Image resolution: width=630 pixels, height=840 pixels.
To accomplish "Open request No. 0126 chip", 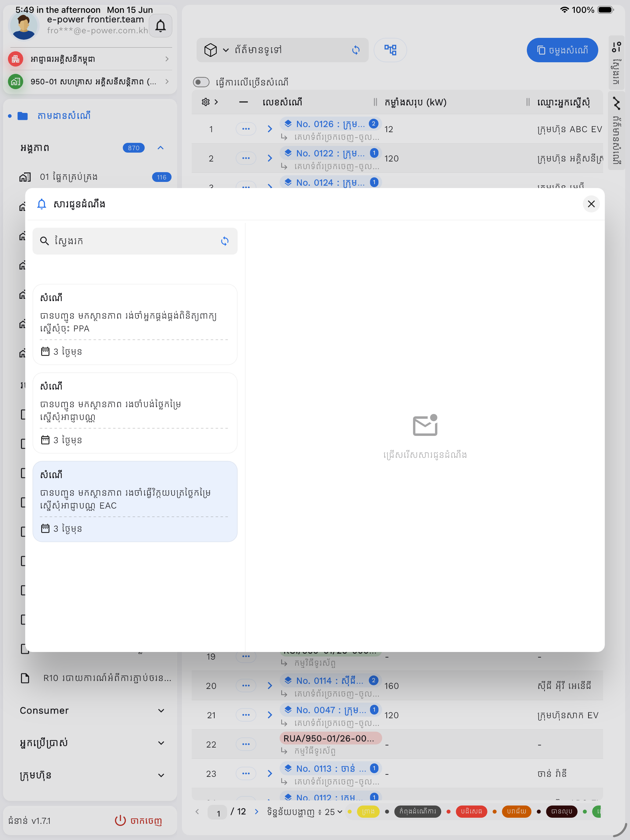I will click(x=330, y=124).
